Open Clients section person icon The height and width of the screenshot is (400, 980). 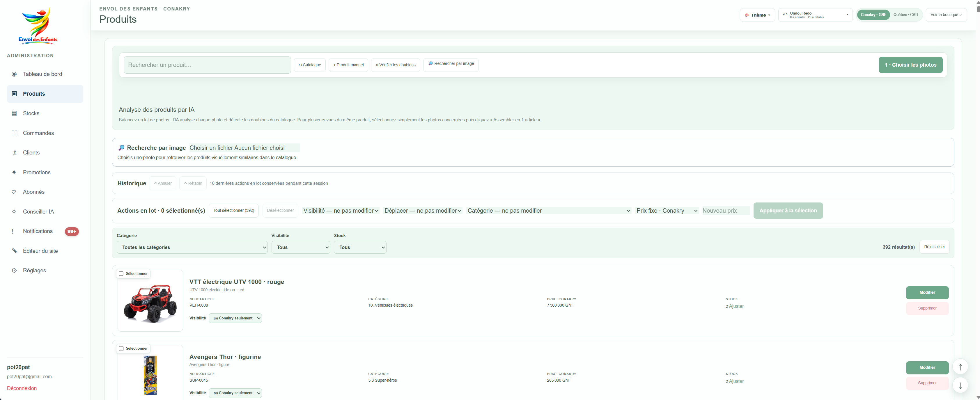[x=14, y=152]
